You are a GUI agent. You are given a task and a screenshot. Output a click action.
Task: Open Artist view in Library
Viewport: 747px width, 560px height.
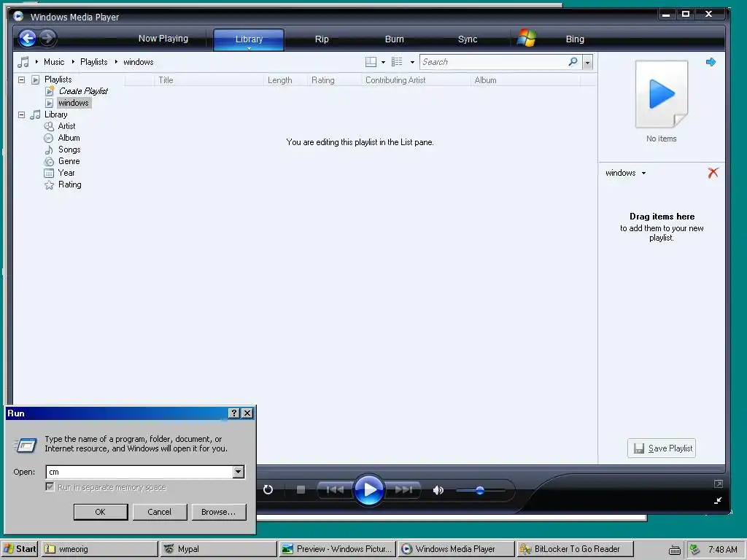pos(66,126)
